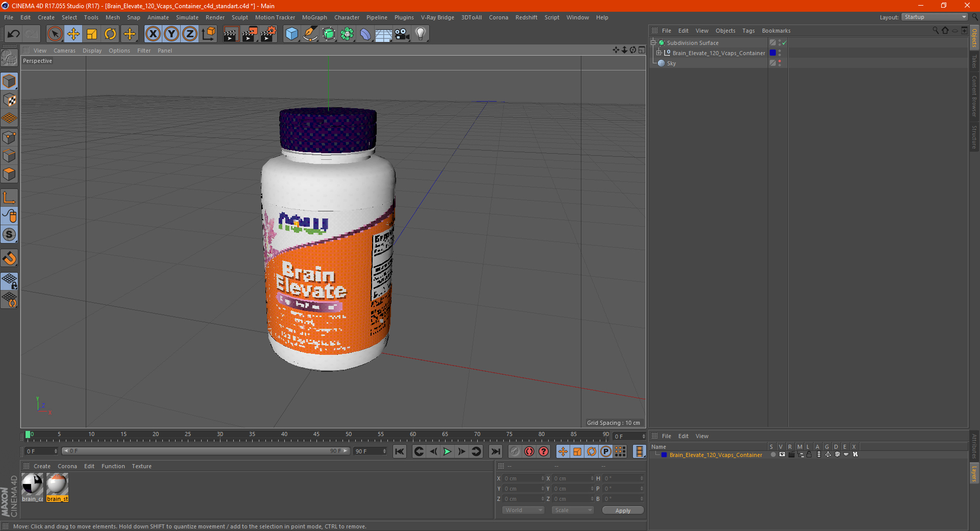Switch to Edges mode
Viewport: 980px width, 531px height.
click(9, 156)
